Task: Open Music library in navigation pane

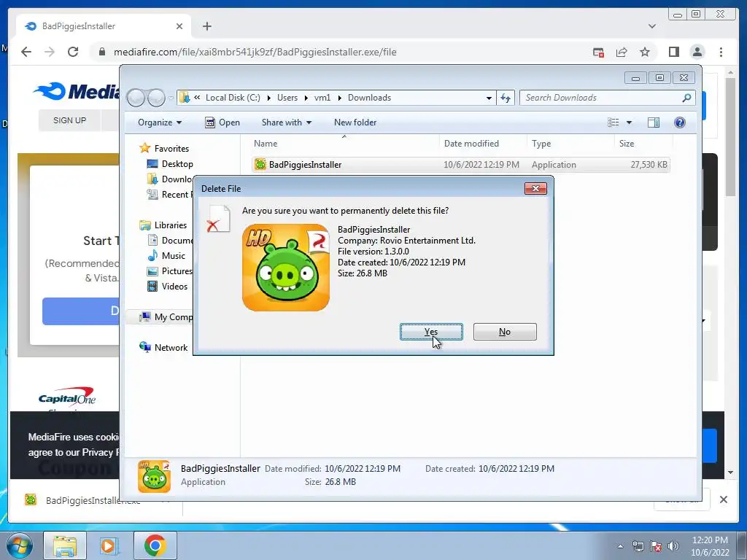Action: (x=166, y=256)
